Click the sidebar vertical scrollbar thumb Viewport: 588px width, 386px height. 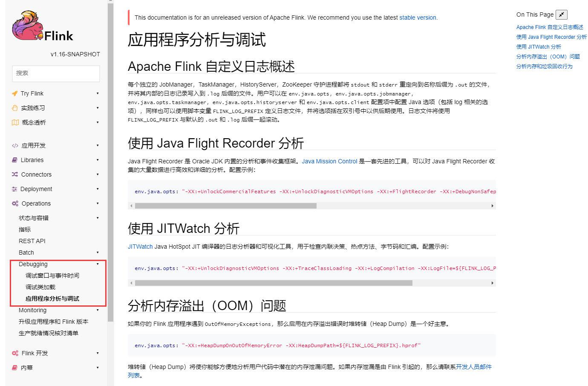(111, 162)
